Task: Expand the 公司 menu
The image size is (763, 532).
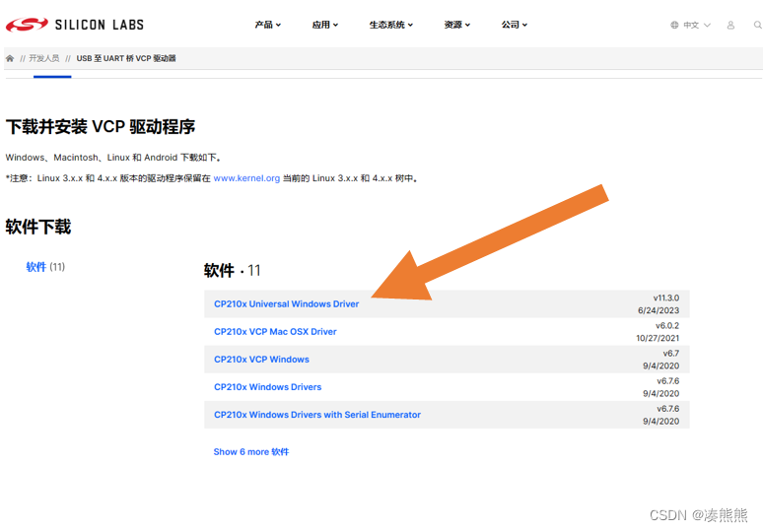Action: coord(515,25)
